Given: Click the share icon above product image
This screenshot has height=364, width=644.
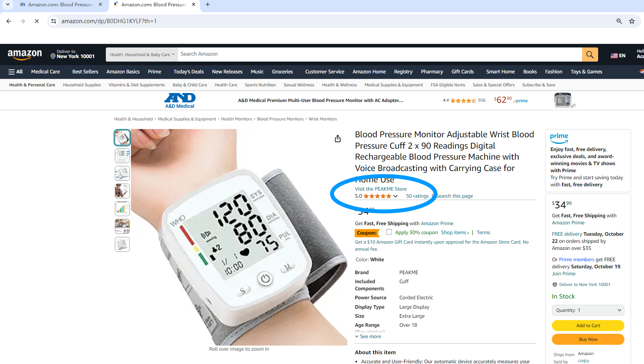Looking at the screenshot, I should point(337,139).
